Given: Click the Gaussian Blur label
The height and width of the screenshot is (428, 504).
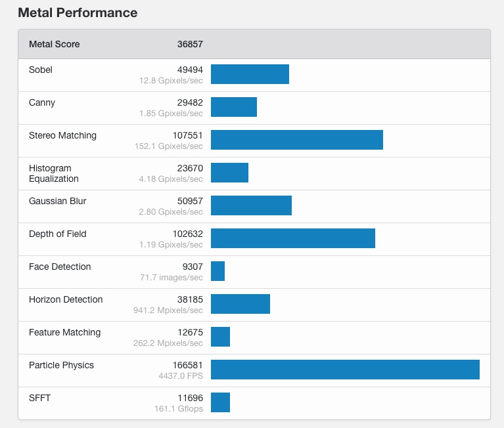Looking at the screenshot, I should pos(58,201).
